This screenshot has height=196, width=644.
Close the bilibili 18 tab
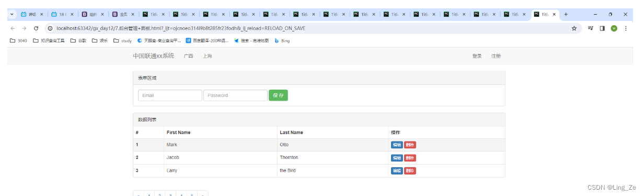click(x=72, y=14)
